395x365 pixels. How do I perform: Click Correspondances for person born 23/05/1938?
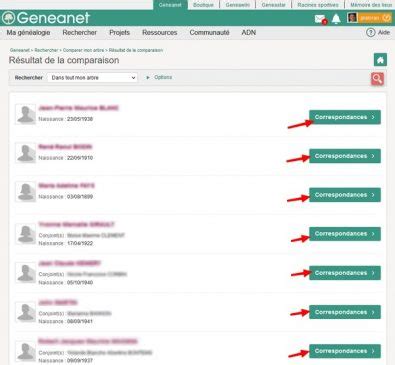coord(345,117)
